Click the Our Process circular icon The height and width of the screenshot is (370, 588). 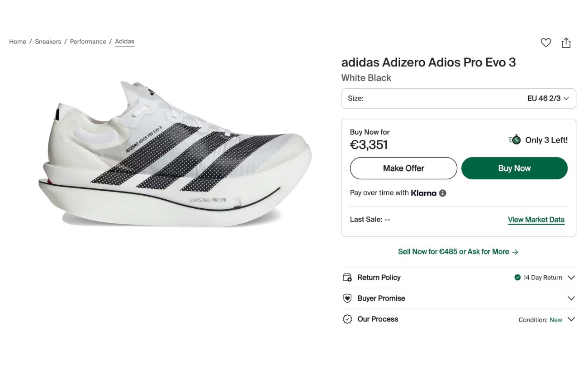(x=347, y=319)
